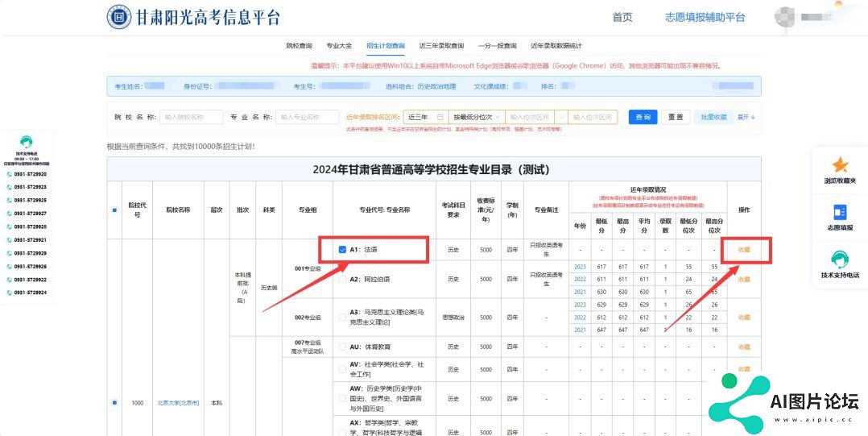The height and width of the screenshot is (436, 868).
Task: Open the 近三年 year range dropdown
Action: coord(426,117)
